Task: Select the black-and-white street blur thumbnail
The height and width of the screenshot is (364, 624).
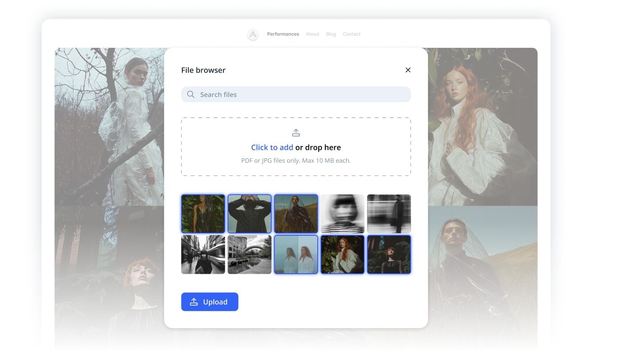Action: [203, 255]
